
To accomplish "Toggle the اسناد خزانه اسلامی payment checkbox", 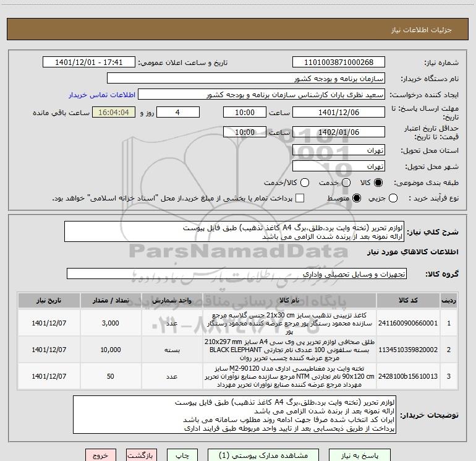I will [300, 198].
